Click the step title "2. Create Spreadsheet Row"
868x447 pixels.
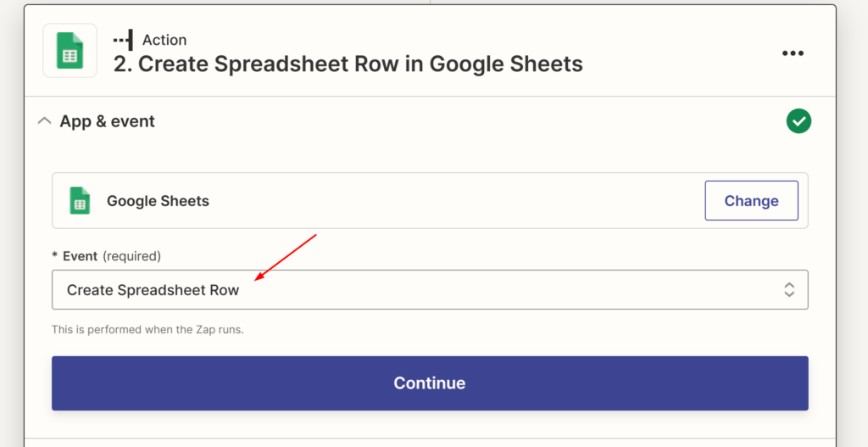pyautogui.click(x=348, y=64)
